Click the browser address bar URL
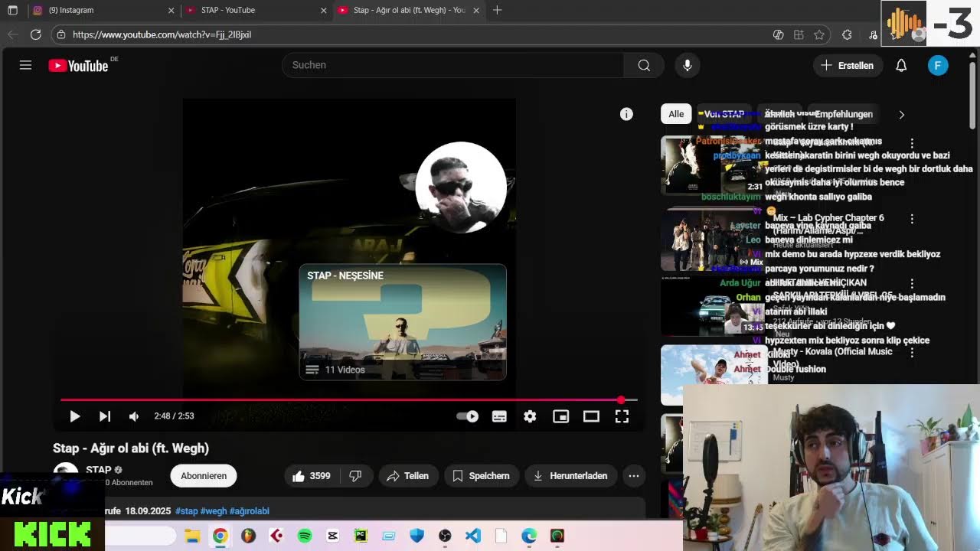The height and width of the screenshot is (551, 980). point(162,34)
